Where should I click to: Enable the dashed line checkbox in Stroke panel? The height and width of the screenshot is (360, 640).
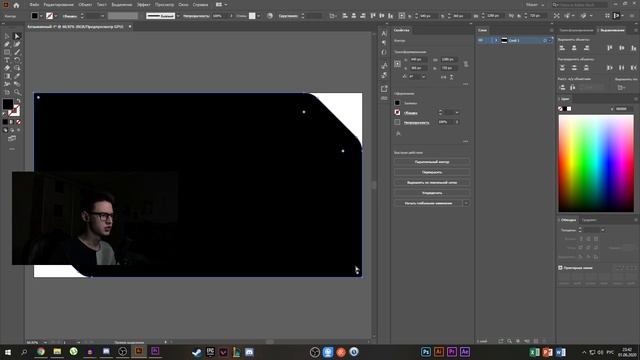click(560, 268)
